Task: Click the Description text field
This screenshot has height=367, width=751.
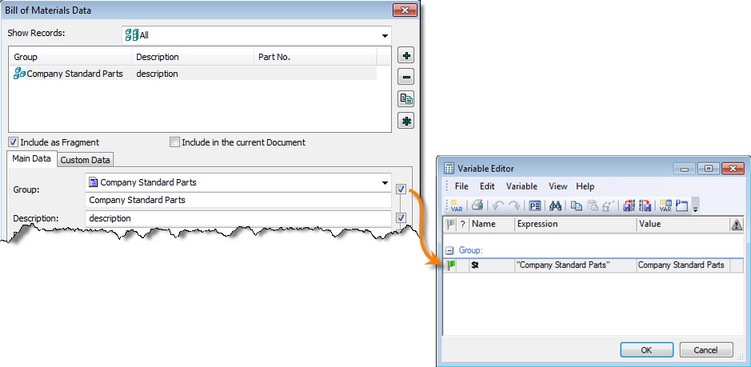Action: coord(238,218)
